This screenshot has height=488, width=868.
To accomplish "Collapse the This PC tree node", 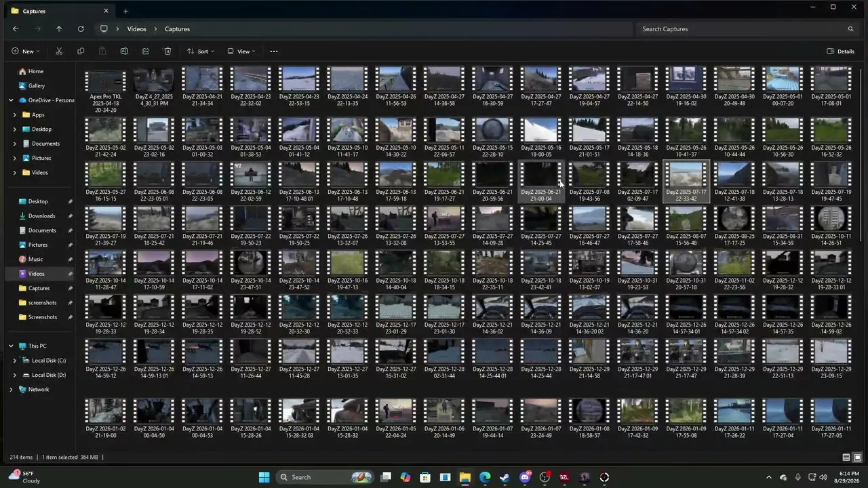I will (x=11, y=346).
